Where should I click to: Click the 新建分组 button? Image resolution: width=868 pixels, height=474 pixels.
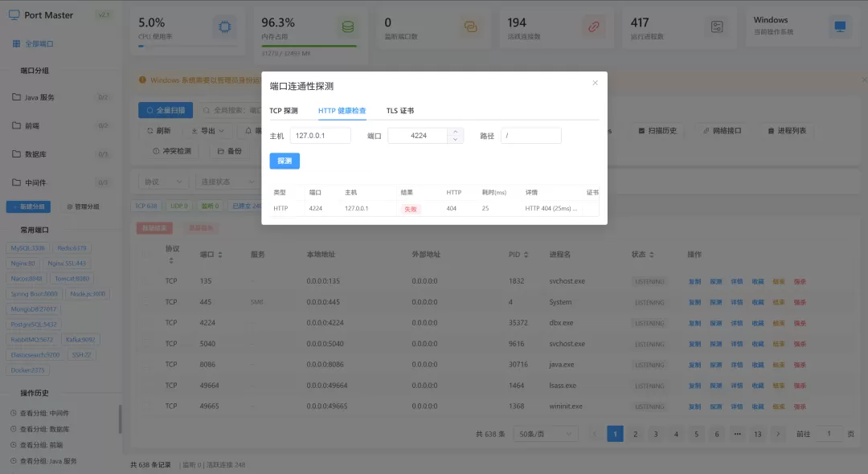coord(28,206)
